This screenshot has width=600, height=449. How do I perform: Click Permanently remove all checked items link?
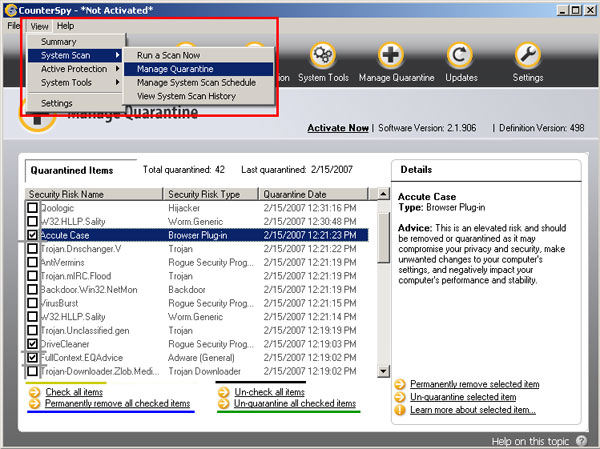tap(117, 403)
